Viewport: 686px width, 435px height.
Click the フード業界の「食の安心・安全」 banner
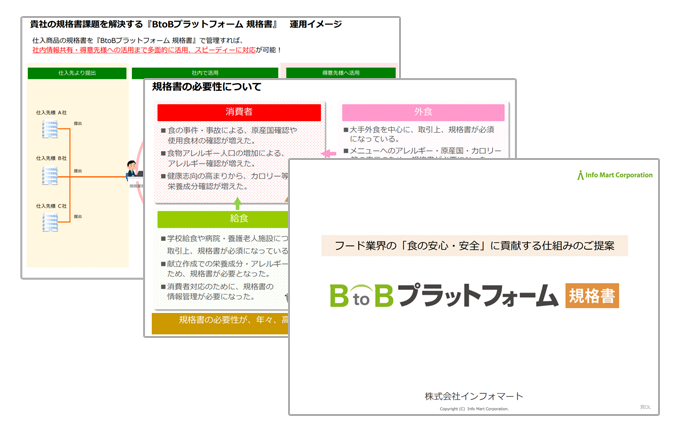[474, 246]
